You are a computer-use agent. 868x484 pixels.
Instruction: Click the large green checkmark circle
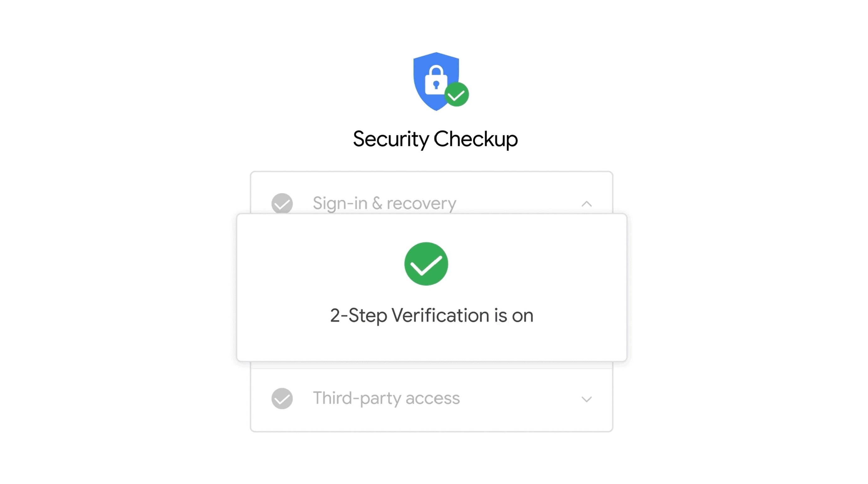426,264
